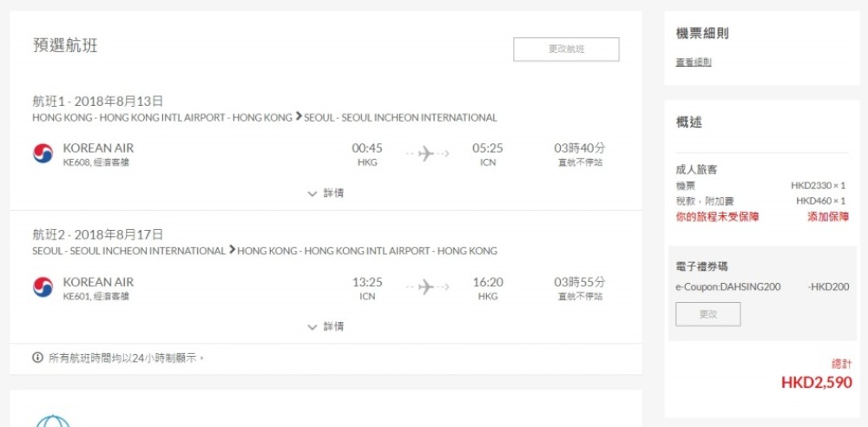Select the e-Coupon:DAHSING200 code text
Screen dimensions: 868x427
click(x=728, y=287)
